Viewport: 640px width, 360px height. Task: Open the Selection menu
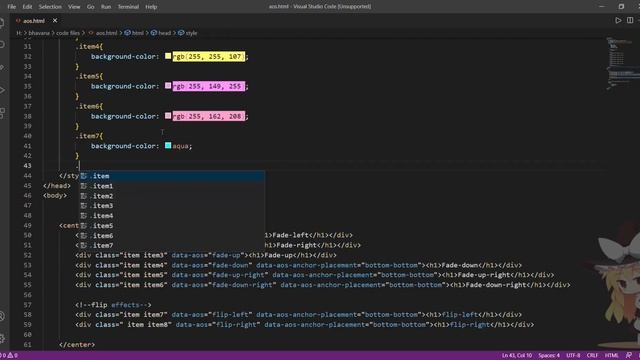pyautogui.click(x=50, y=7)
